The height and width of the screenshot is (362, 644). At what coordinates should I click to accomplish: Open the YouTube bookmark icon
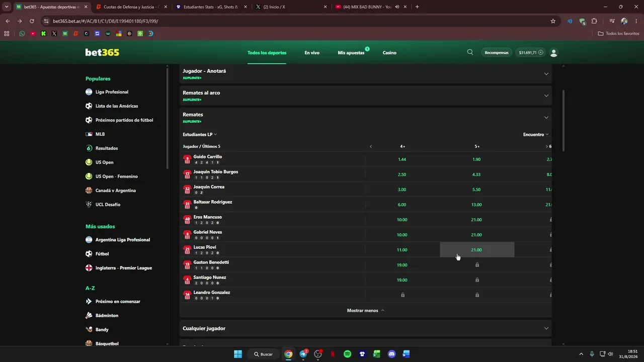pyautogui.click(x=33, y=34)
